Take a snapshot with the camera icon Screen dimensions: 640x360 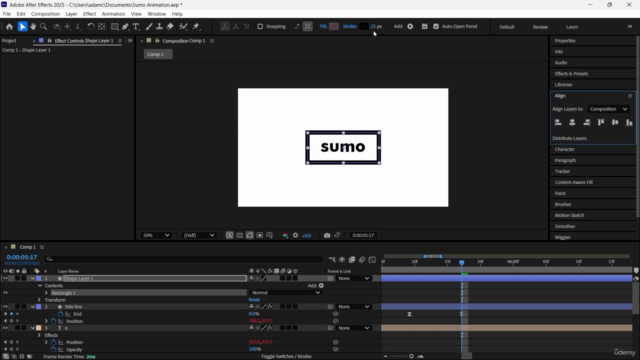click(x=327, y=235)
